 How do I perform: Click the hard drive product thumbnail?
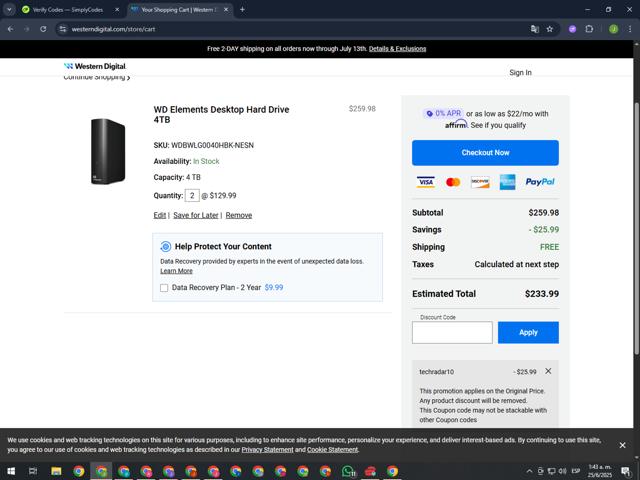click(x=108, y=151)
